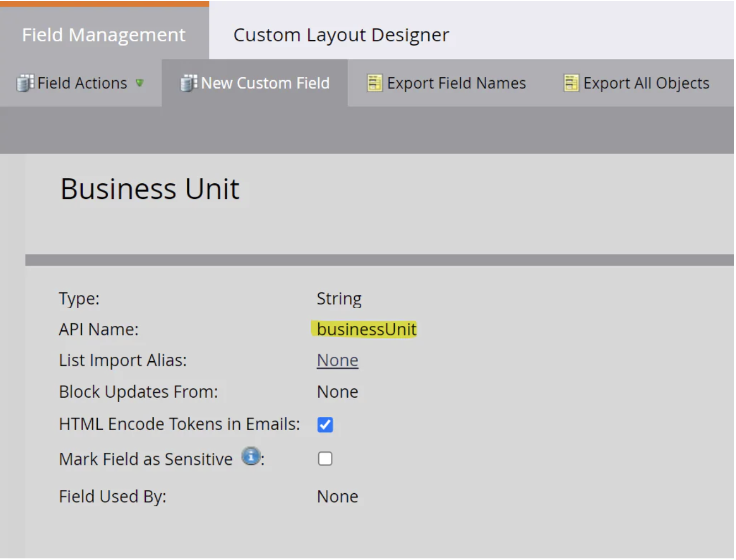This screenshot has width=736, height=560.
Task: Click the info icon beside Mark Field as Sensitive
Action: tap(251, 457)
